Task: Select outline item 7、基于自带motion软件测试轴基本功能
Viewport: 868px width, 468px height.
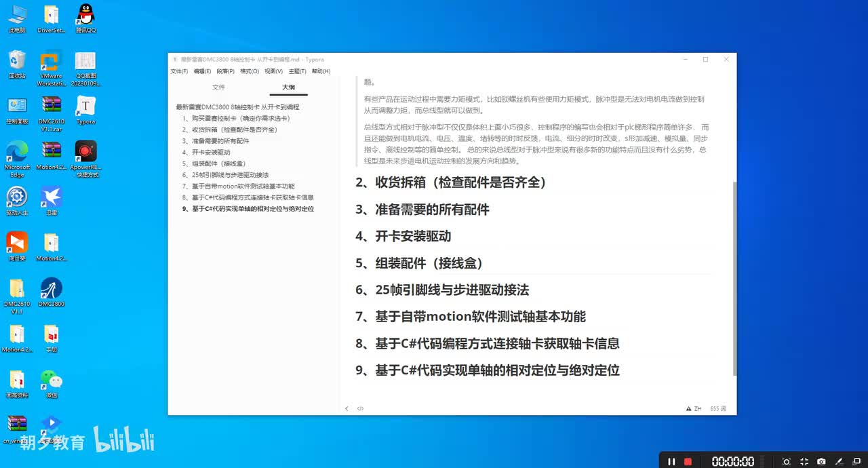Action: [238, 187]
